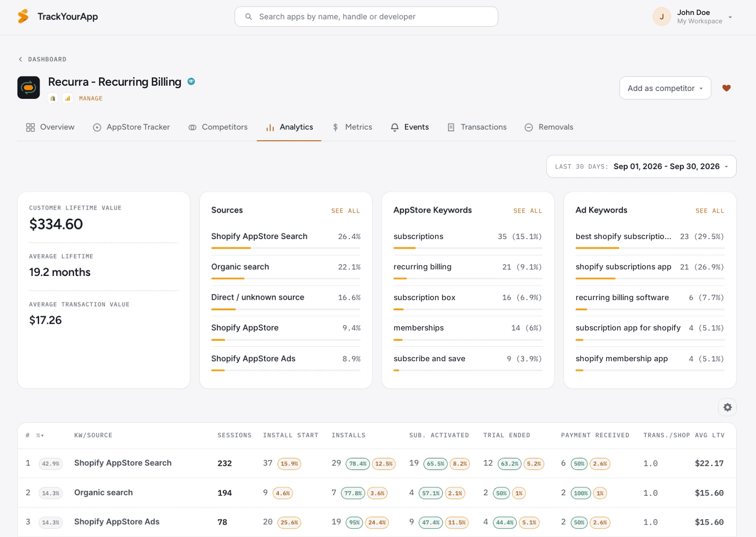This screenshot has width=756, height=537.
Task: Click the 42.9% badge in first row
Action: [x=51, y=464]
